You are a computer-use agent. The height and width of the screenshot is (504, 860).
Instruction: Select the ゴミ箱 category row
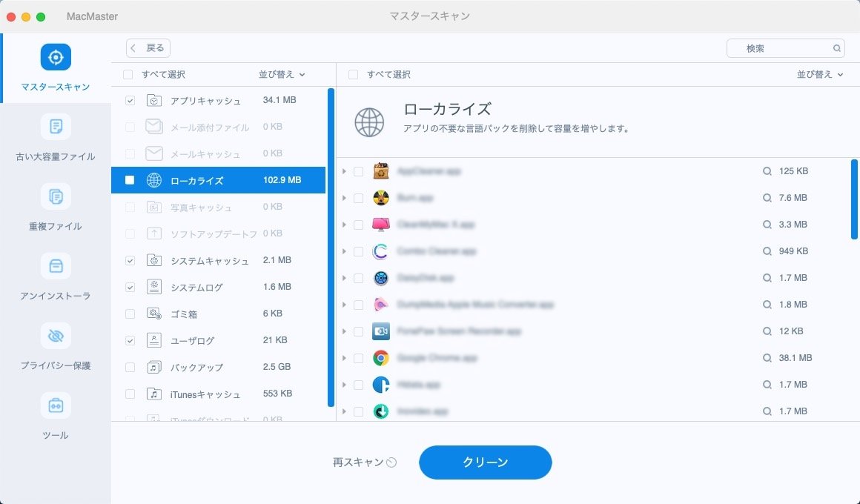point(218,314)
